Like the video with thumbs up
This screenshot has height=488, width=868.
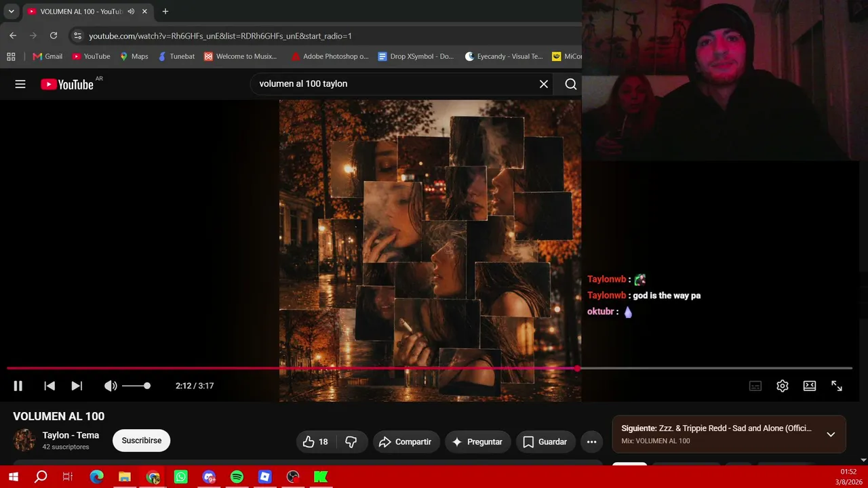[x=315, y=442]
